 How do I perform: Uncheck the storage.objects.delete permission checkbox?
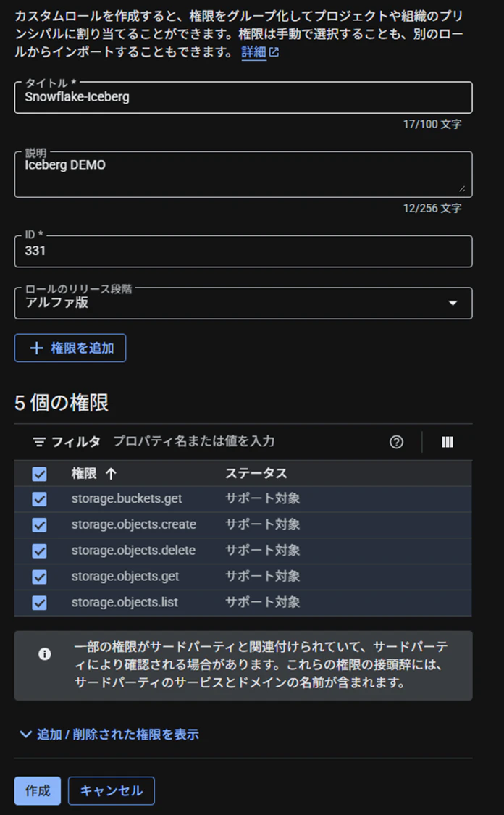[40, 551]
